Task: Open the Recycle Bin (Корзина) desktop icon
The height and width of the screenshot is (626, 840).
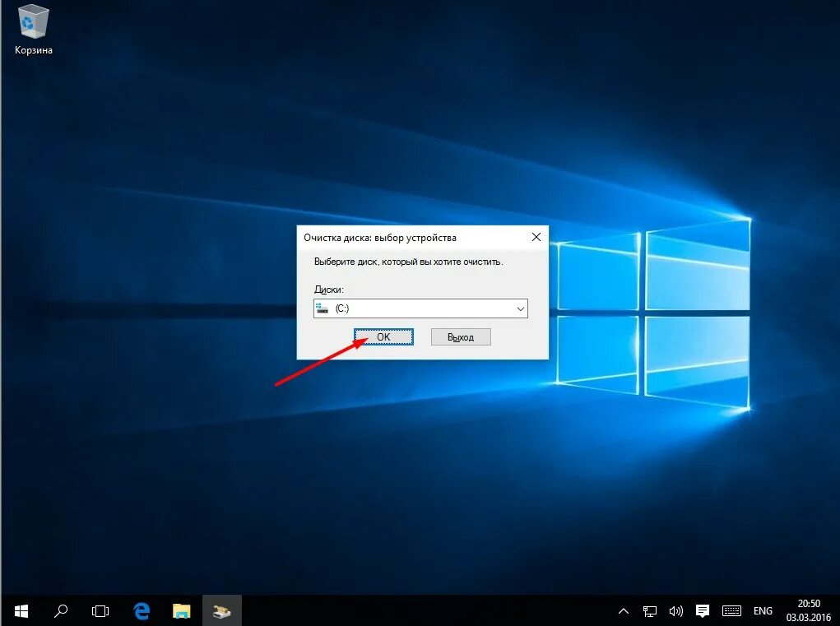Action: coord(33,30)
